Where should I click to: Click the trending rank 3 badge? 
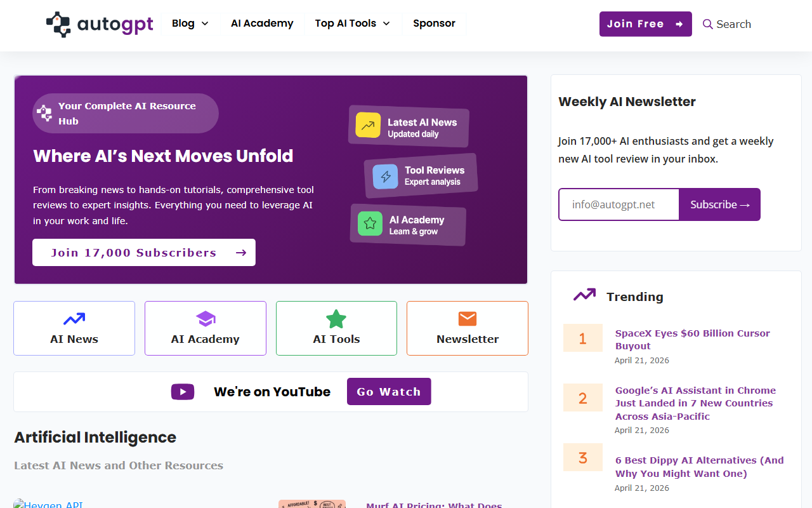click(583, 457)
